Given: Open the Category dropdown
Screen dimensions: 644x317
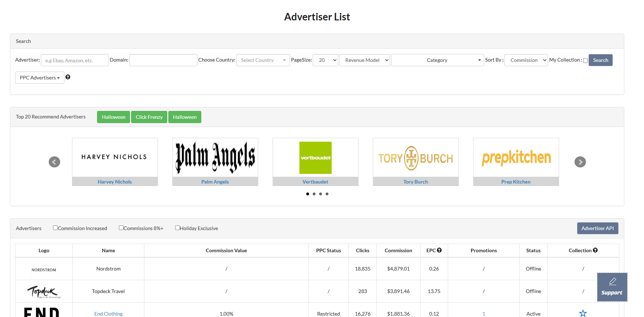Looking at the screenshot, I should tap(437, 60).
